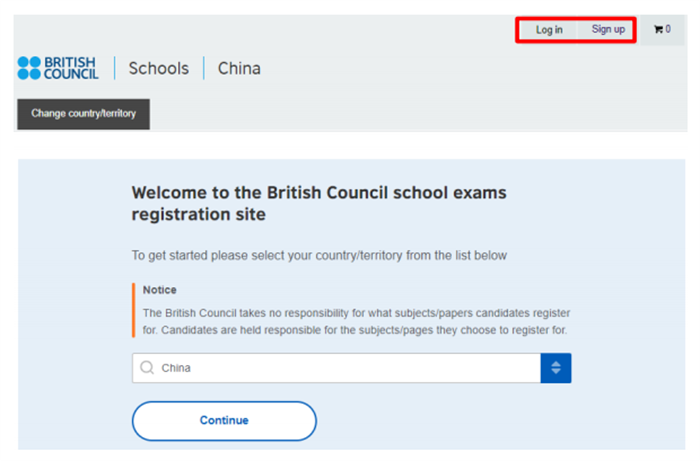
Task: Click the BRITISH COUNCIL wordmark text
Action: [x=71, y=68]
